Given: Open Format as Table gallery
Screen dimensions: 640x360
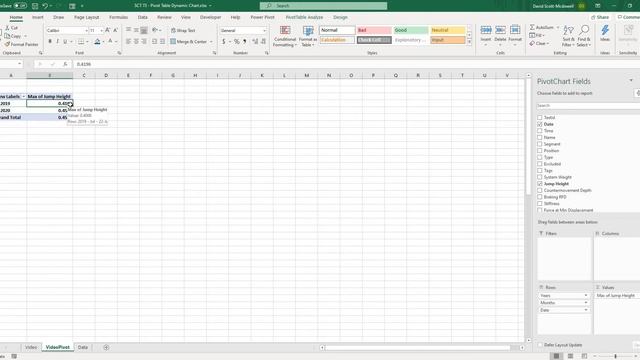Looking at the screenshot, I should tap(308, 36).
